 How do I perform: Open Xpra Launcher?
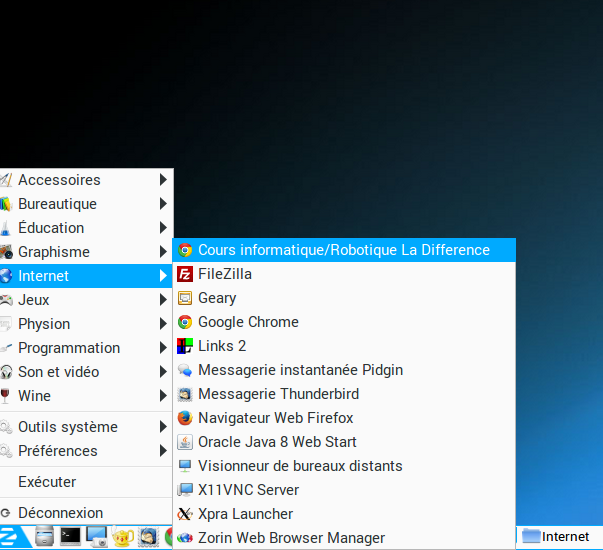point(344,514)
